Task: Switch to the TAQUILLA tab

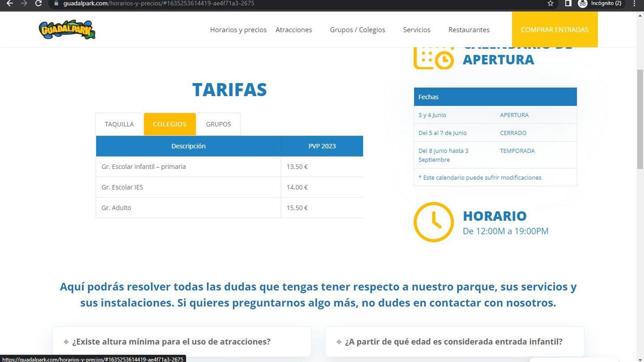Action: point(119,124)
